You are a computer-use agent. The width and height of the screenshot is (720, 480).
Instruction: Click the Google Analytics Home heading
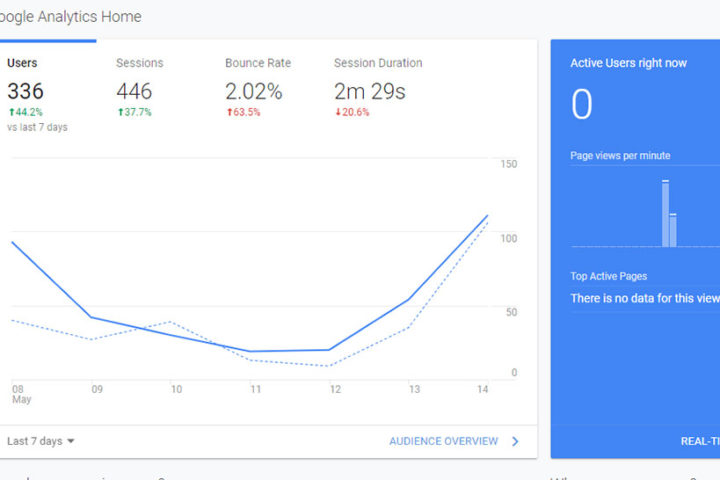[70, 17]
